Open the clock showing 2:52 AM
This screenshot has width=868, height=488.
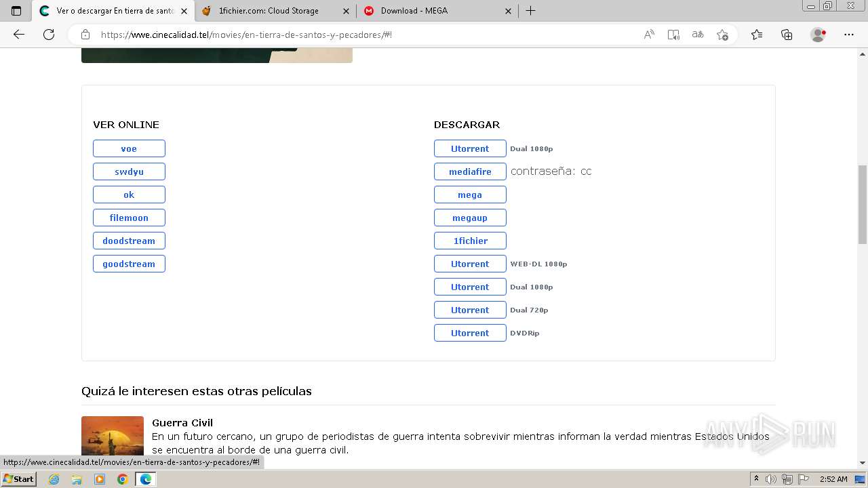[833, 479]
